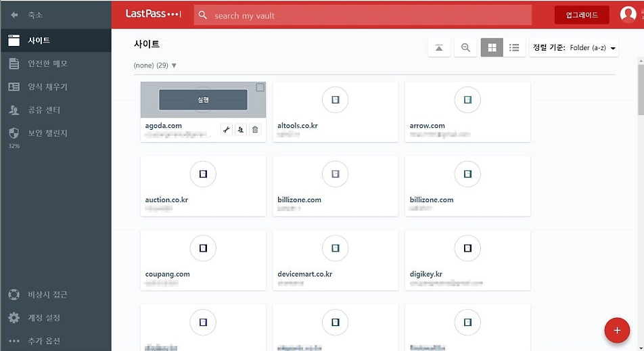Click the arrow.com site icon
The height and width of the screenshot is (351, 644).
tap(467, 100)
